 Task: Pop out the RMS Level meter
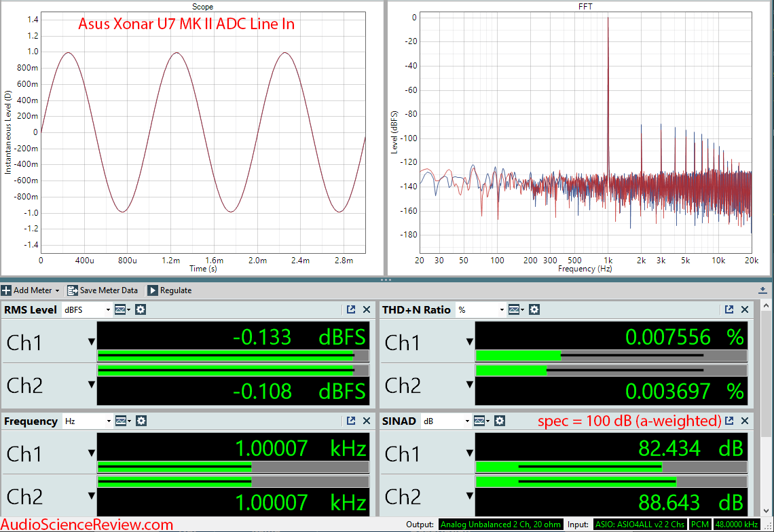[x=351, y=309]
